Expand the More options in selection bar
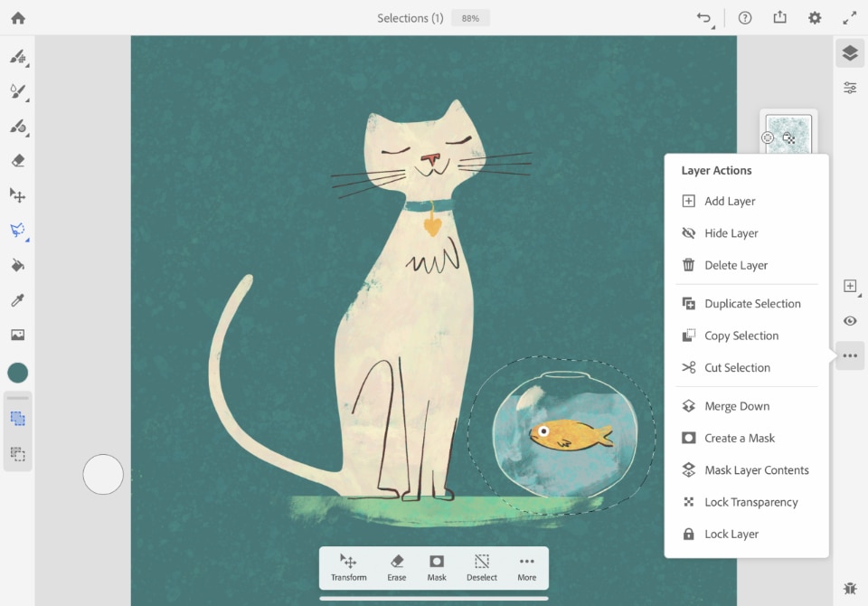Viewport: 868px width, 606px height. coord(526,567)
